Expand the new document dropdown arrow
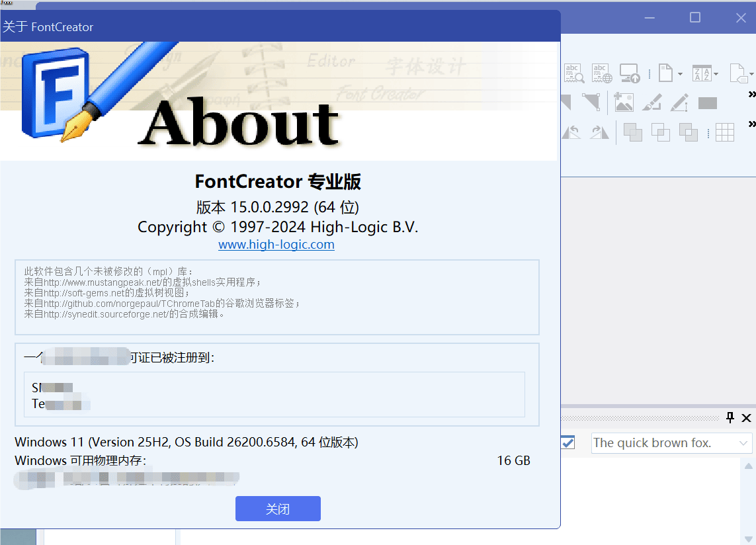756x545 pixels. [680, 74]
